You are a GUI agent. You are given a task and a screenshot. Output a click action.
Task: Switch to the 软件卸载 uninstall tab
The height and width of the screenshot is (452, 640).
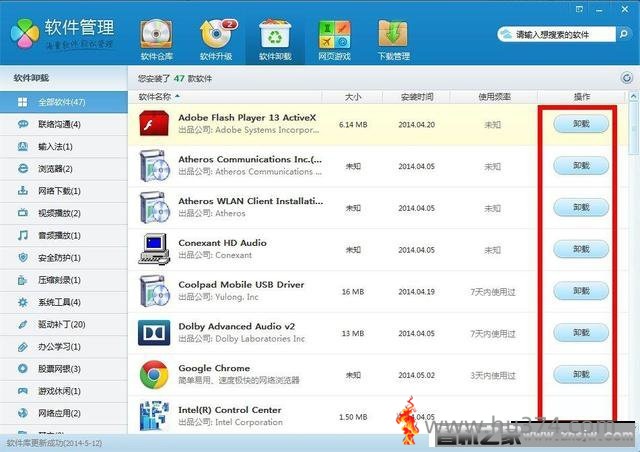coord(275,40)
